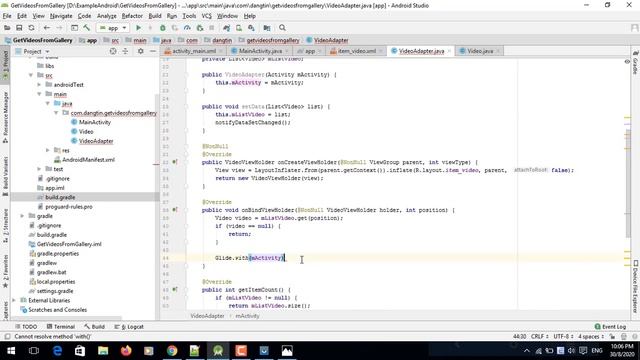Viewport: 640px width, 360px height.
Task: Open File Explorer from taskbar
Action: click(103, 351)
